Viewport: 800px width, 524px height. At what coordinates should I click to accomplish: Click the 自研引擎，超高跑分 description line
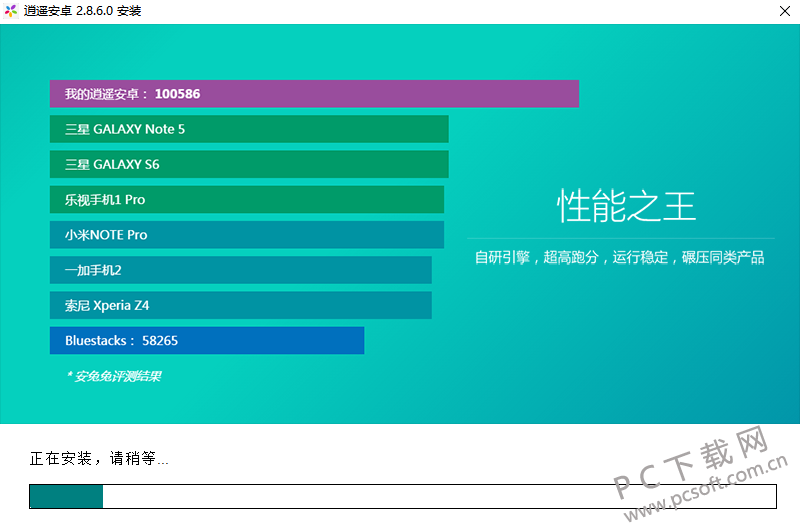tap(619, 257)
